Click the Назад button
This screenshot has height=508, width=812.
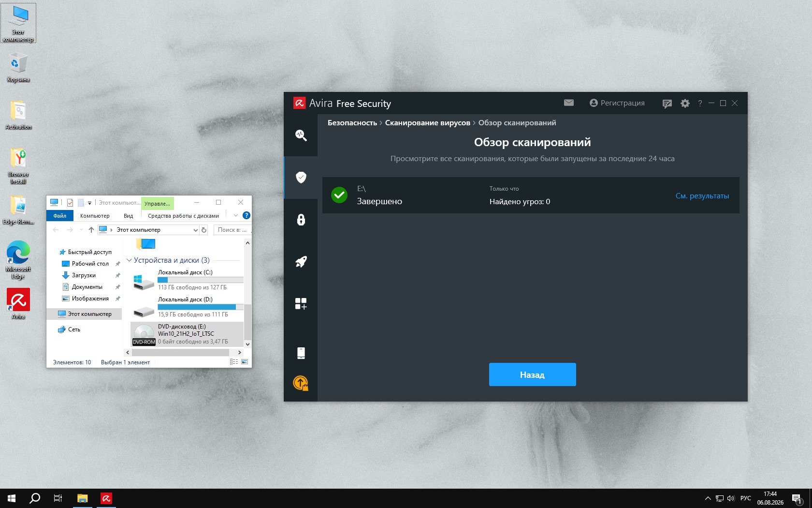532,374
